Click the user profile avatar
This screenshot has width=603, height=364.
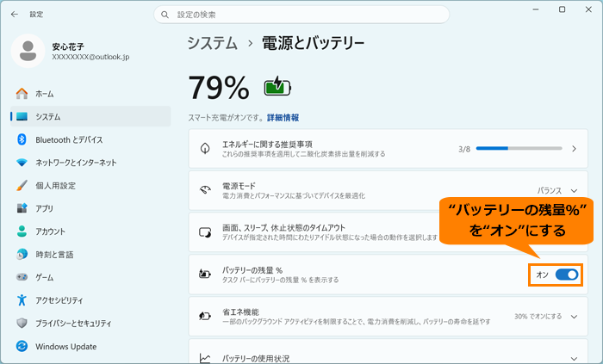coord(28,51)
